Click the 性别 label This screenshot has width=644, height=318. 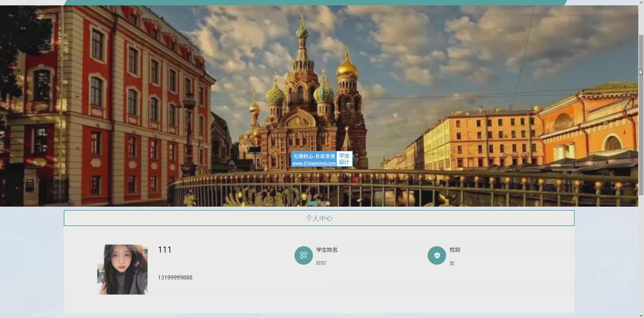coord(455,250)
